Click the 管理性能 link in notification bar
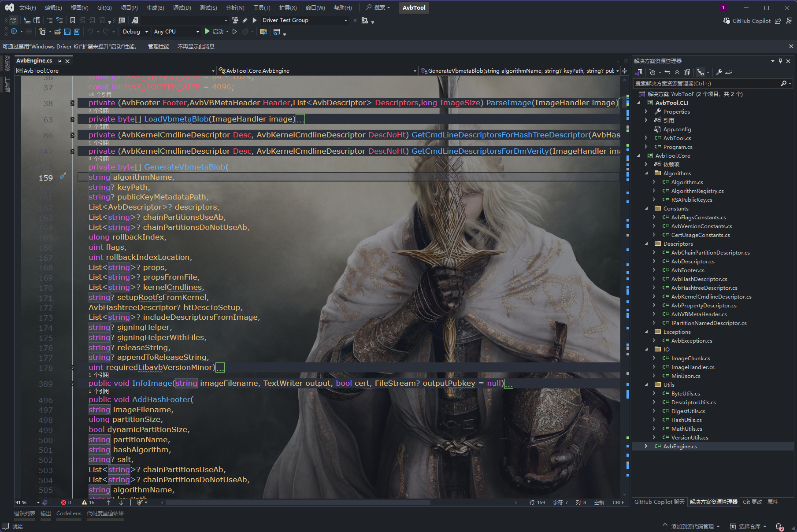Viewport: 797px width, 532px height. tap(158, 47)
